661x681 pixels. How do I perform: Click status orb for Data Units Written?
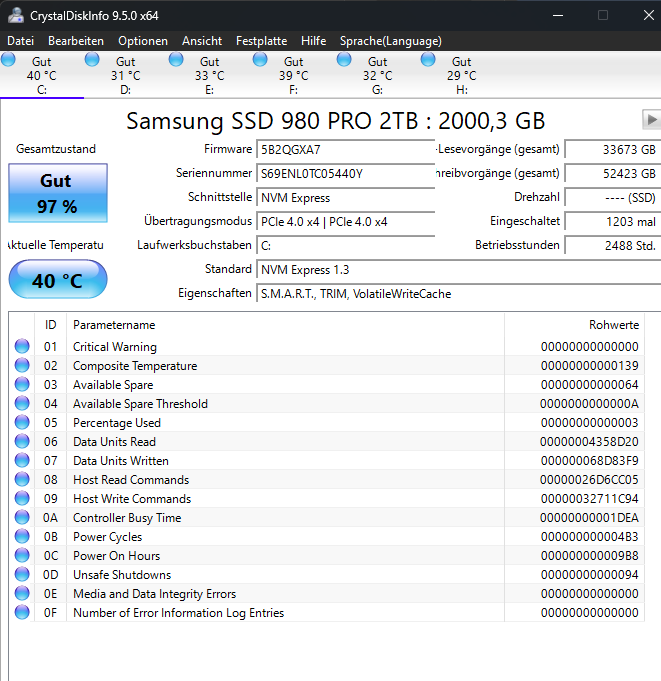22,460
